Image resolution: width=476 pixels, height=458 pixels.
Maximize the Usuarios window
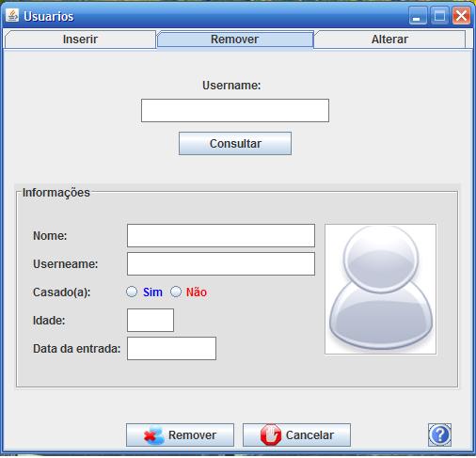pos(439,16)
